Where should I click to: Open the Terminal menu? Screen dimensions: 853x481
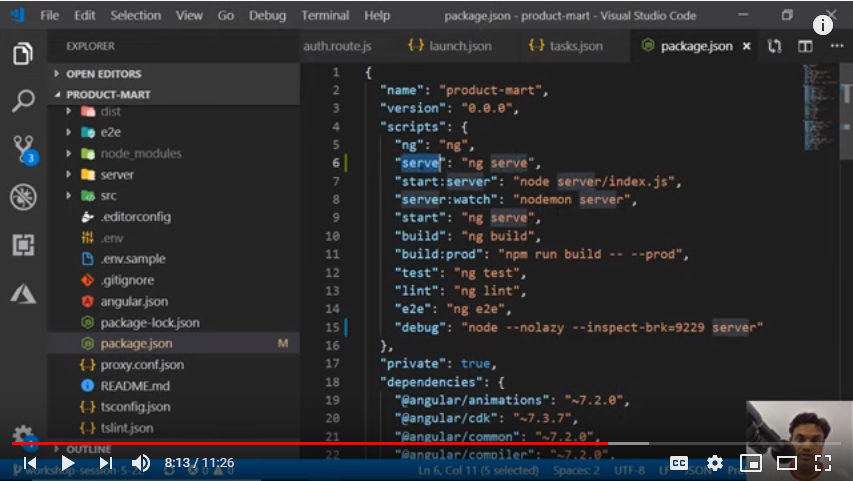tap(325, 16)
